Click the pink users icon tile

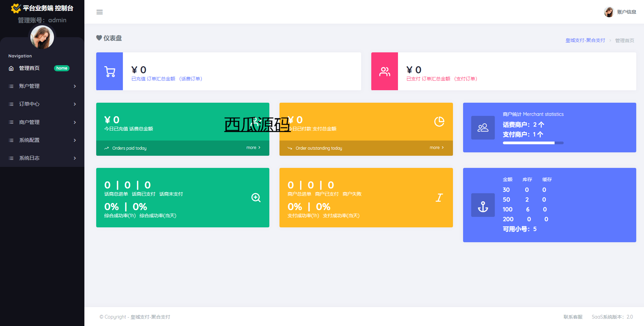[x=385, y=71]
